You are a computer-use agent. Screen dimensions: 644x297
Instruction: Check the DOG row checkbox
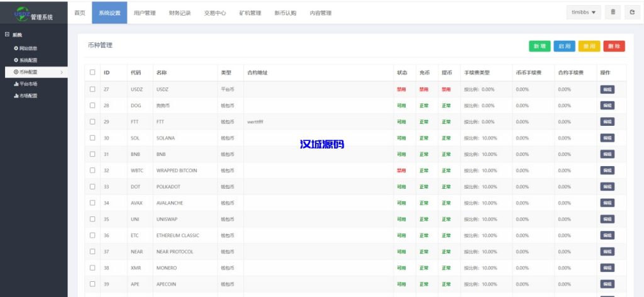[92, 105]
